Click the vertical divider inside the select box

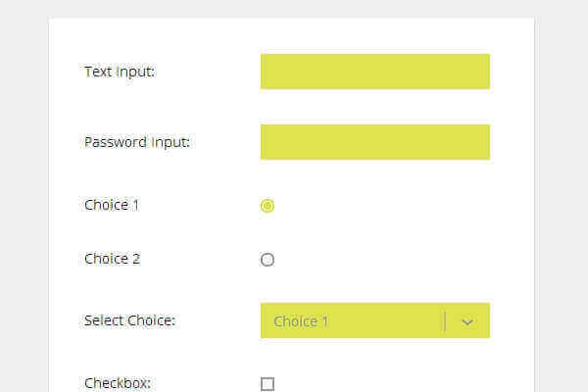click(x=445, y=321)
